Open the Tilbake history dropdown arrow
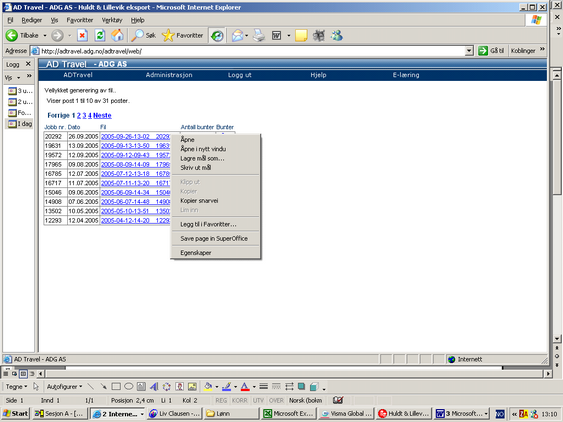 click(x=45, y=36)
